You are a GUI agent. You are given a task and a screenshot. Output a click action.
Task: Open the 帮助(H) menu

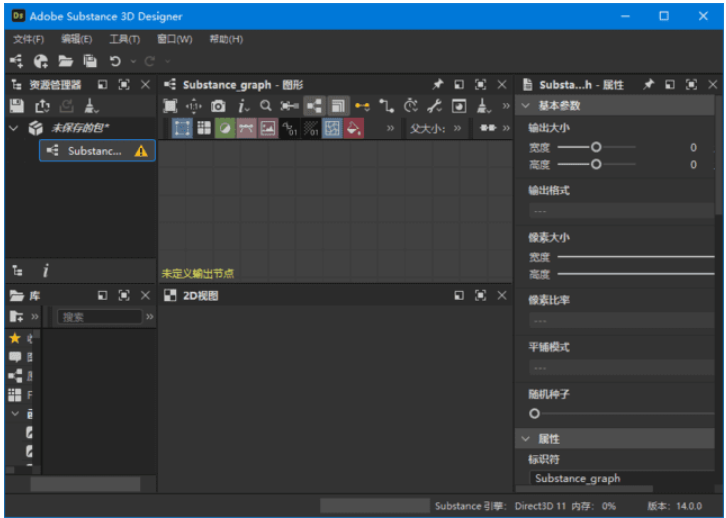click(x=226, y=39)
